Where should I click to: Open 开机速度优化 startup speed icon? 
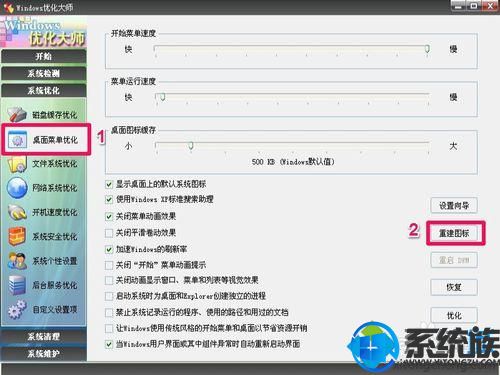coord(17,212)
